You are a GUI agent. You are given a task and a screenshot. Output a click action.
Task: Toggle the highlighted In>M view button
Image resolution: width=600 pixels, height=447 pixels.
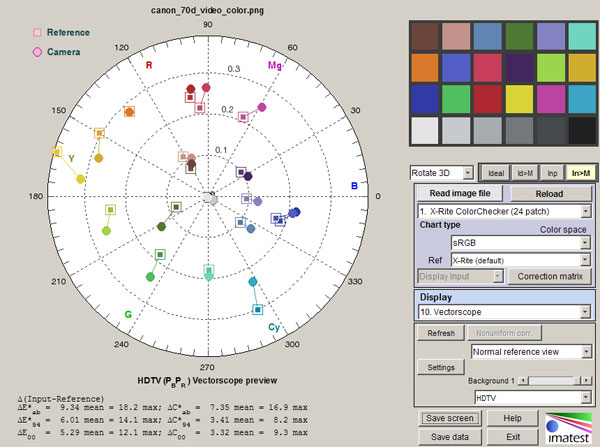pyautogui.click(x=580, y=173)
